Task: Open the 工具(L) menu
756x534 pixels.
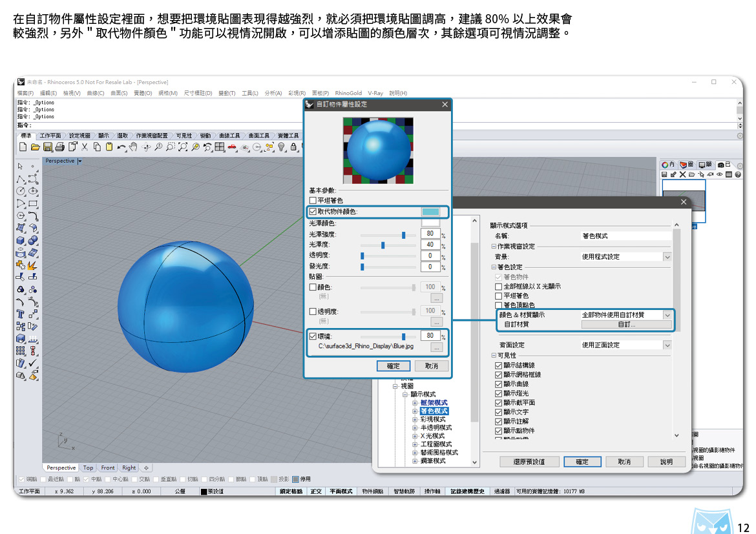Action: 250,93
